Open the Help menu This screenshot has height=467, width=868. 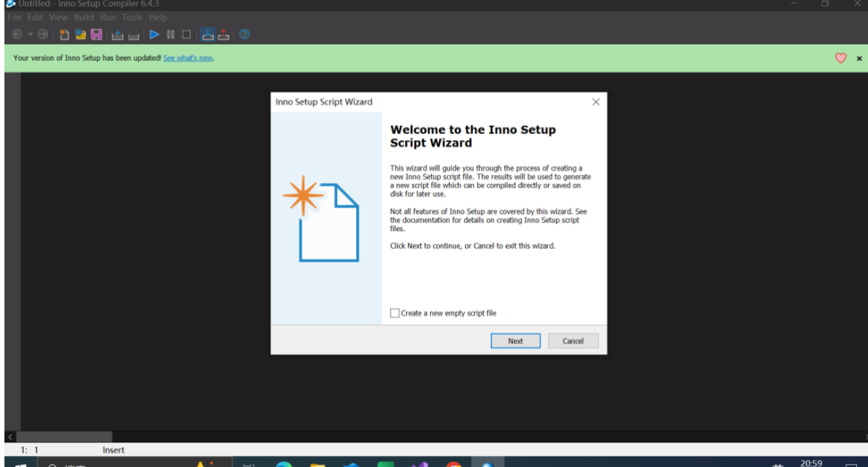tap(158, 17)
